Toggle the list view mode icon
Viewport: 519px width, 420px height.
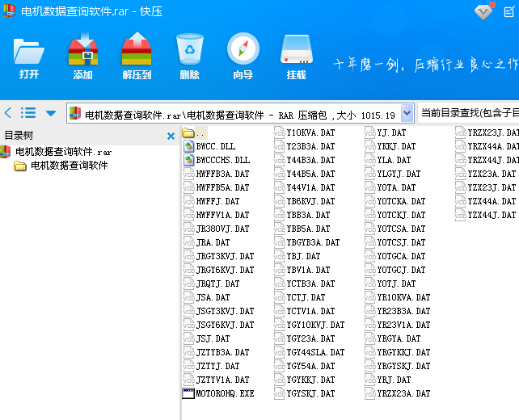coord(28,113)
